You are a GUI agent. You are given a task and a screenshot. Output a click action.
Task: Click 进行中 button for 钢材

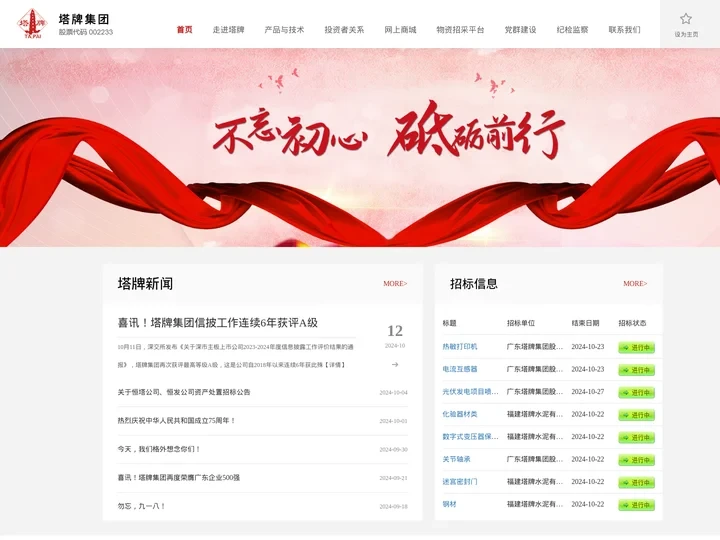click(x=636, y=505)
